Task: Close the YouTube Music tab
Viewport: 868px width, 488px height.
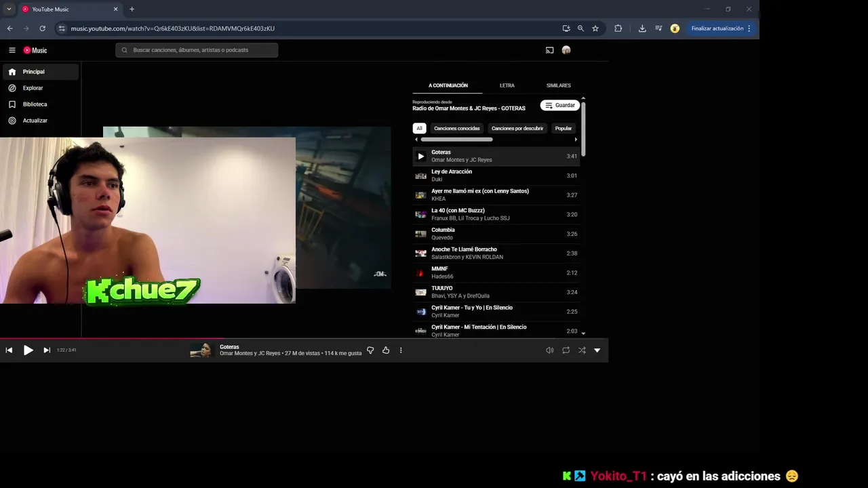Action: [x=115, y=9]
